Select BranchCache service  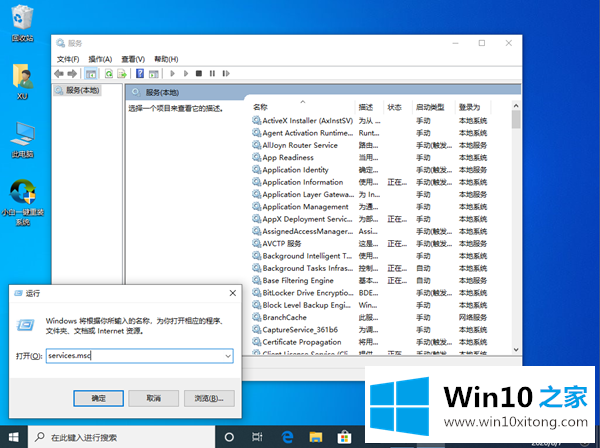370,317
